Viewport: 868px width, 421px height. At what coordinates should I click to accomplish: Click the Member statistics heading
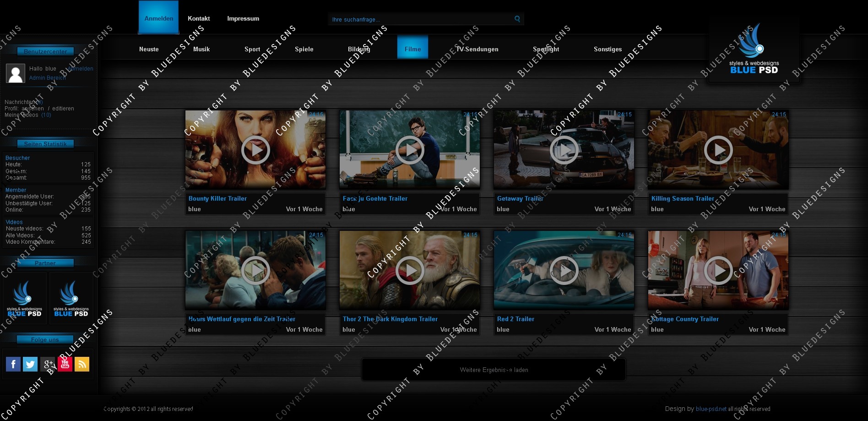pos(16,190)
